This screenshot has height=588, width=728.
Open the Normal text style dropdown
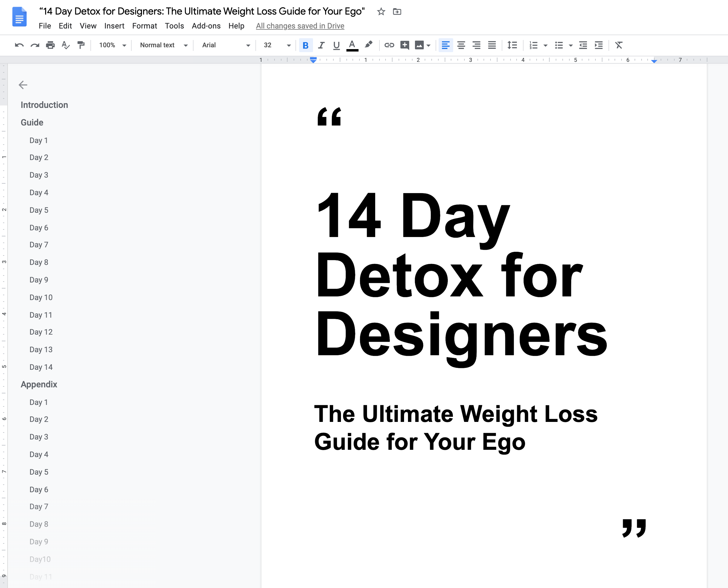164,45
